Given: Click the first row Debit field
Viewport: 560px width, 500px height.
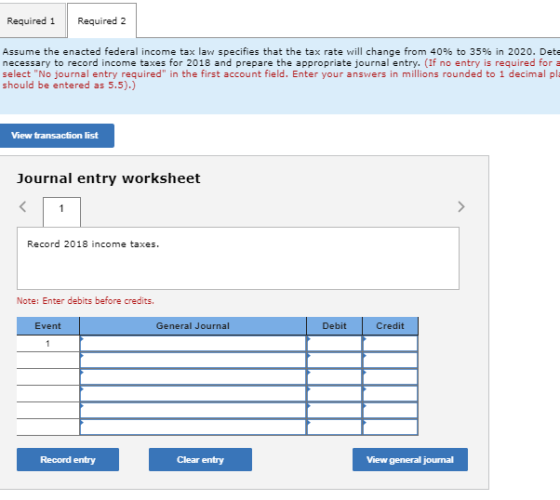Looking at the screenshot, I should click(x=334, y=344).
